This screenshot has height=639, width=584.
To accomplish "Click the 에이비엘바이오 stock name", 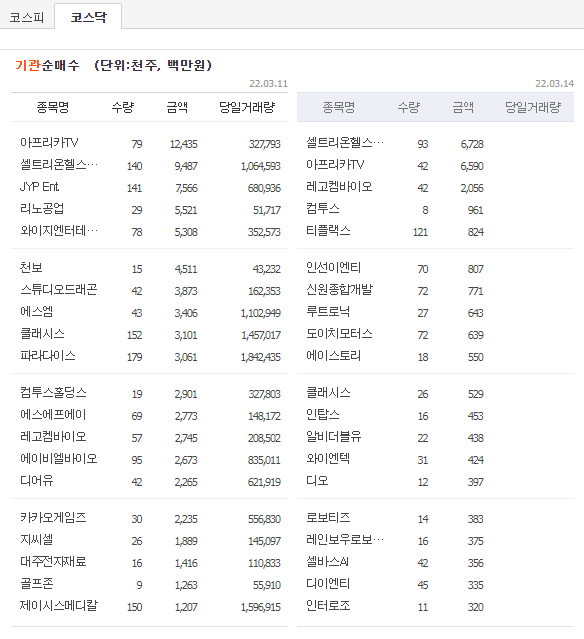I will pos(59,459).
